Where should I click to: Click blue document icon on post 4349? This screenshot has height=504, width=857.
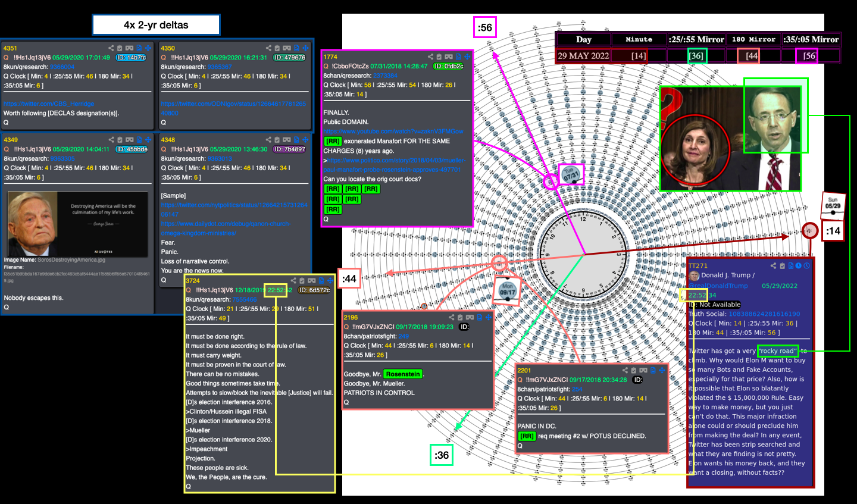click(139, 140)
